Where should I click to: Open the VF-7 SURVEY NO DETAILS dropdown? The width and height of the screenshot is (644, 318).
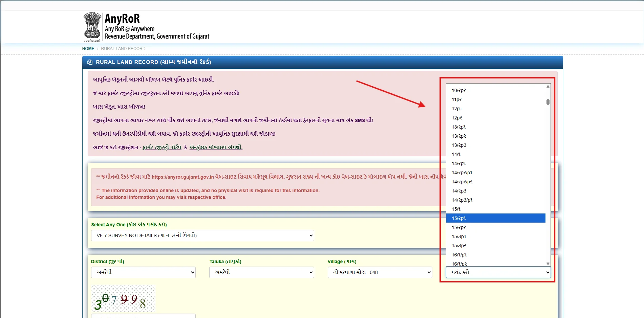tap(202, 235)
